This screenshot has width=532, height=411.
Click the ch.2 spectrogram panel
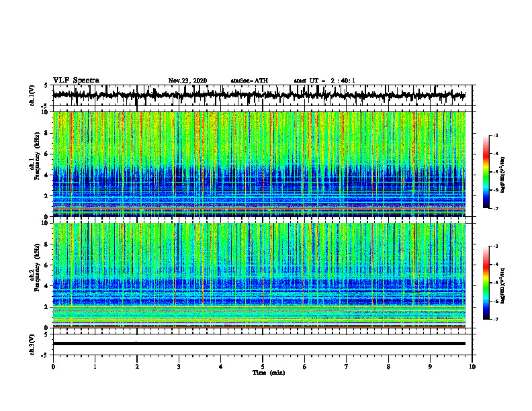click(259, 275)
